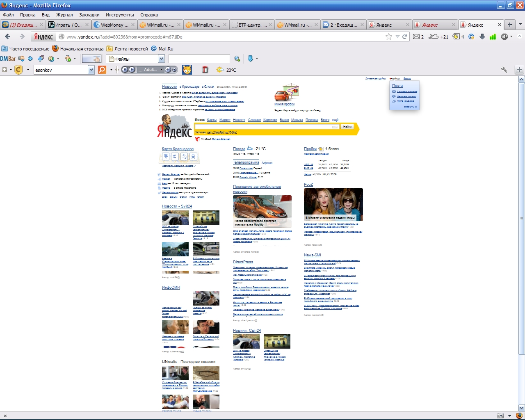Open the Закладки menu
The width and height of the screenshot is (525, 420).
point(89,15)
